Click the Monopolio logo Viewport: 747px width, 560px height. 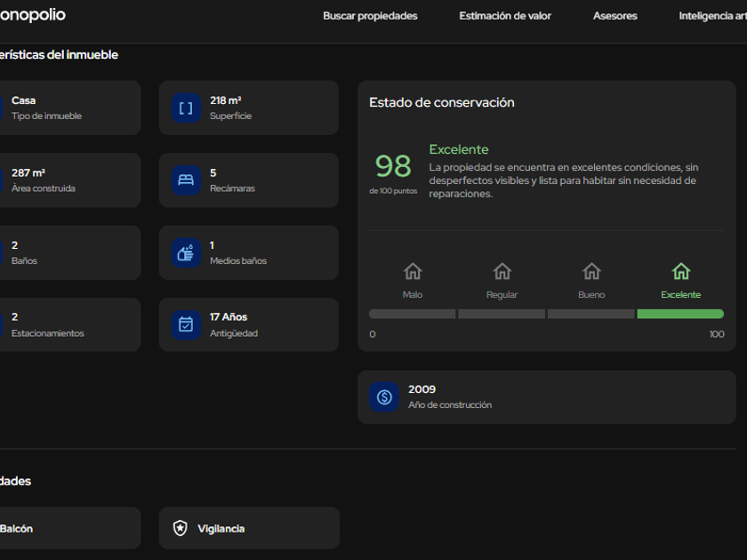33,15
